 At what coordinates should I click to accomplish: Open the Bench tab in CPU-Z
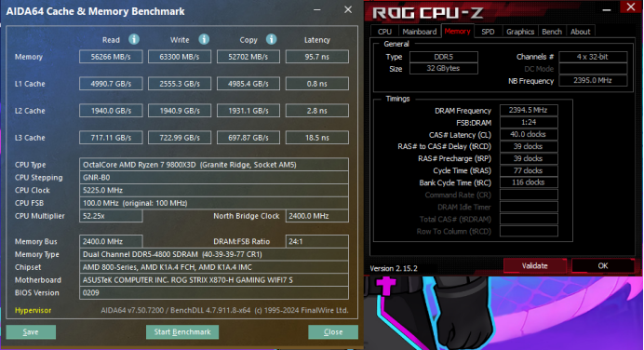click(x=552, y=32)
